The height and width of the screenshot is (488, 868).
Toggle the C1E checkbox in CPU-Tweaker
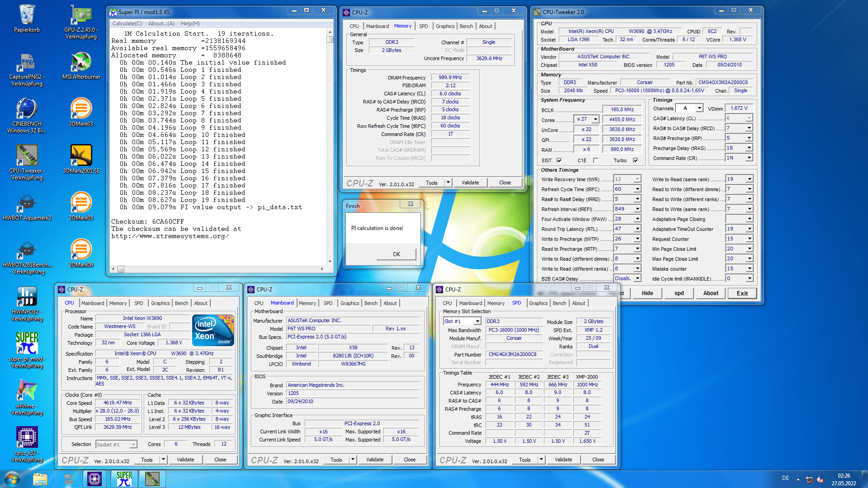click(595, 160)
